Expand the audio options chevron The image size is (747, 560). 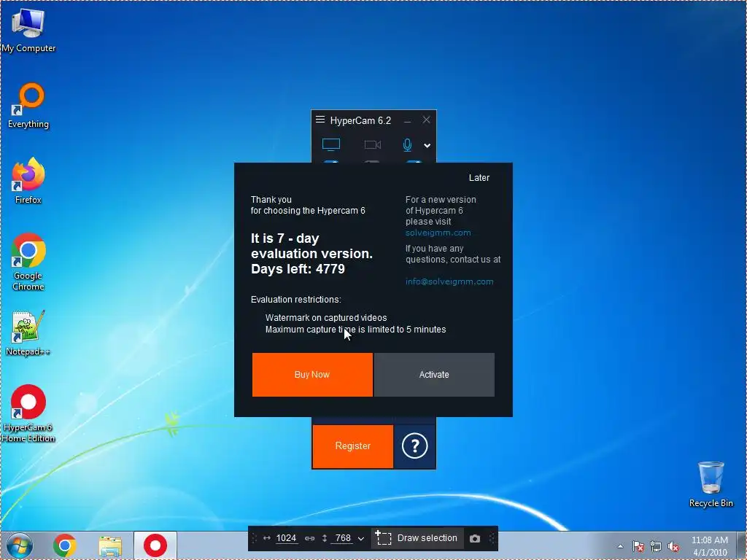(427, 146)
